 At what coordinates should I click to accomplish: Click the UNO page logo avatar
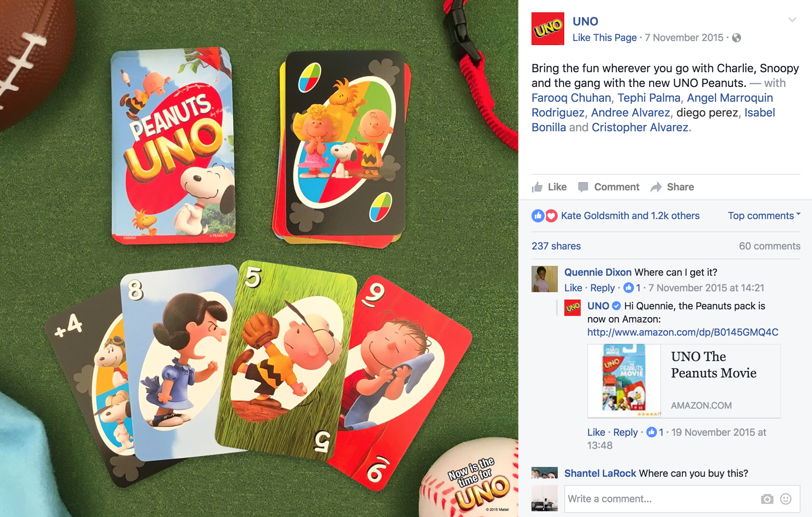[547, 29]
